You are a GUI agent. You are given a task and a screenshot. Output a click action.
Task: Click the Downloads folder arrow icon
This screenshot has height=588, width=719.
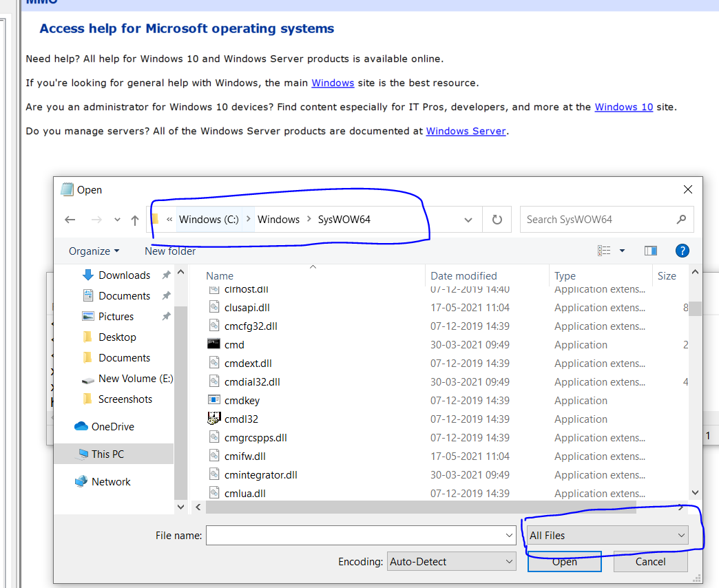[88, 275]
